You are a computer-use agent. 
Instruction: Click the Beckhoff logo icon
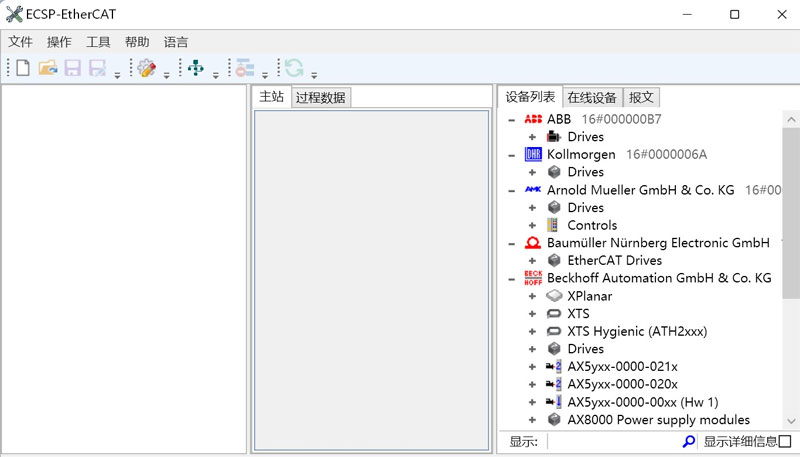(533, 278)
